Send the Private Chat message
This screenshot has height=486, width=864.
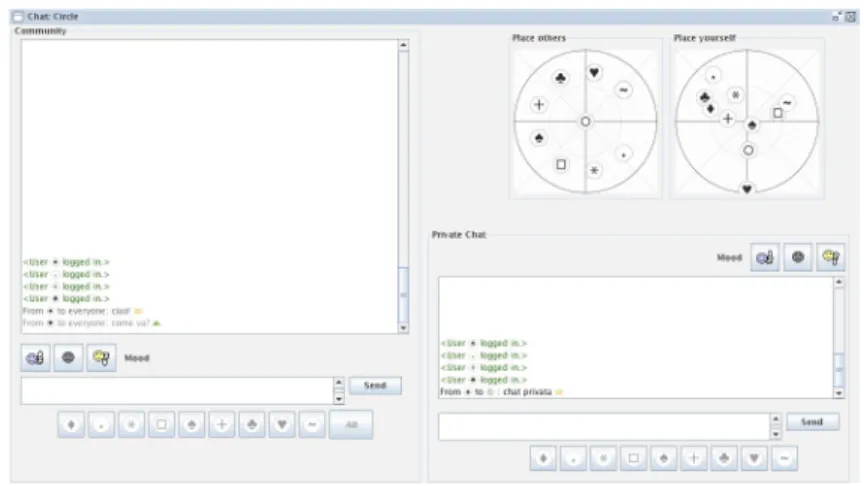pyautogui.click(x=812, y=422)
